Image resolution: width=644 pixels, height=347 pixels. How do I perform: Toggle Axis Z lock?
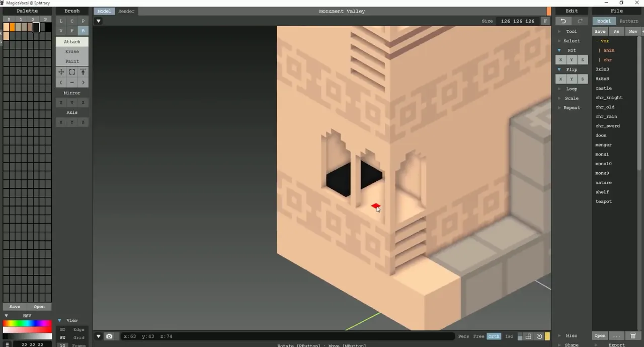(x=83, y=122)
